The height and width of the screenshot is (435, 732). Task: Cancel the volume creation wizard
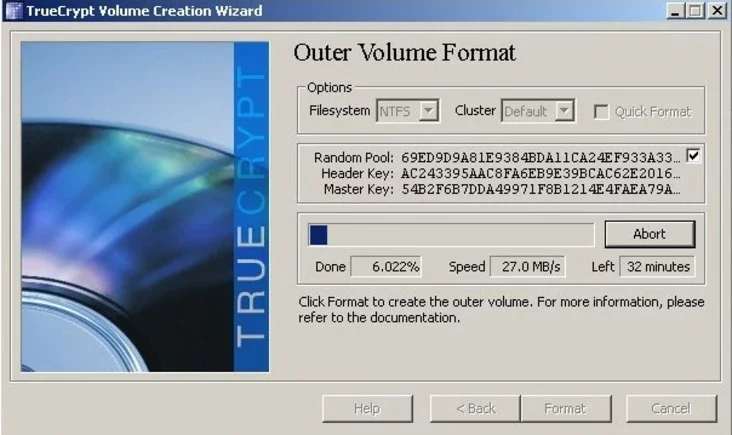[671, 408]
